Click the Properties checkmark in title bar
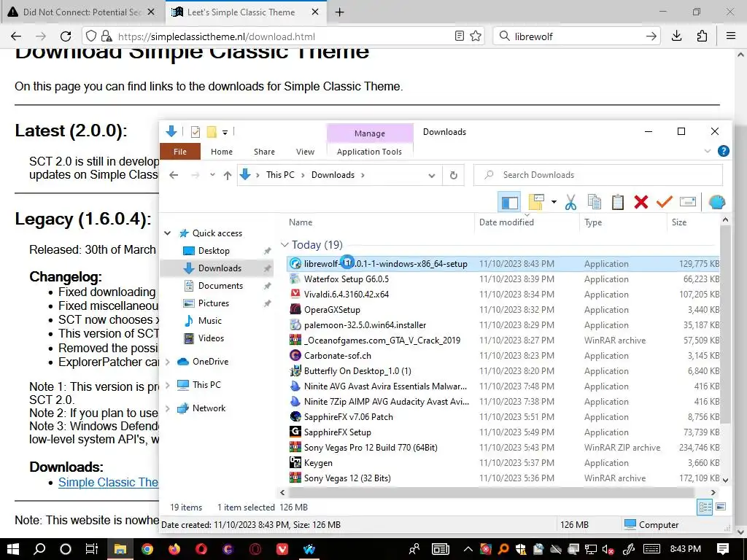 click(x=196, y=132)
